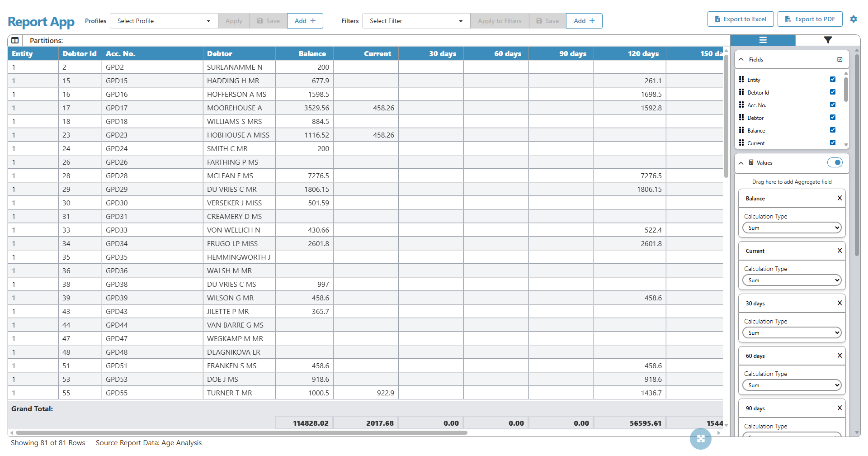Click the partitions column layout icon
This screenshot has width=868, height=456.
coord(15,40)
